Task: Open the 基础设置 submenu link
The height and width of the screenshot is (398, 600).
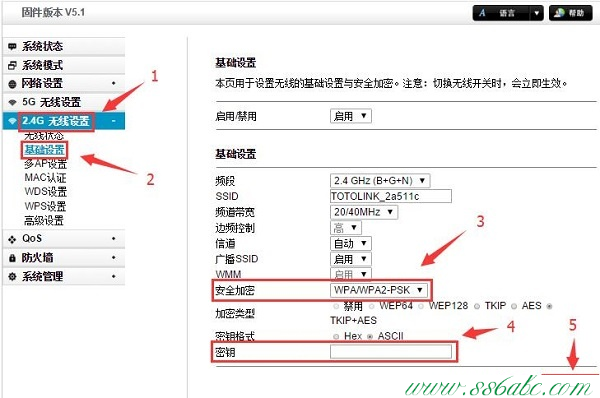Action: (x=44, y=150)
